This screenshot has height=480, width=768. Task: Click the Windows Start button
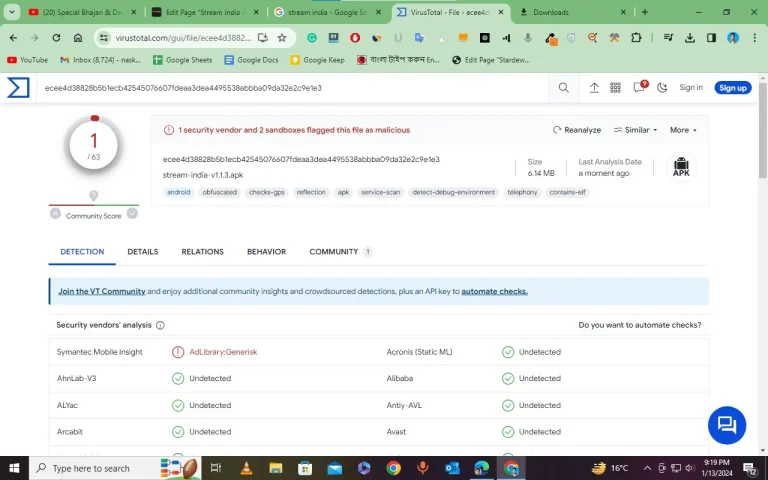click(14, 468)
